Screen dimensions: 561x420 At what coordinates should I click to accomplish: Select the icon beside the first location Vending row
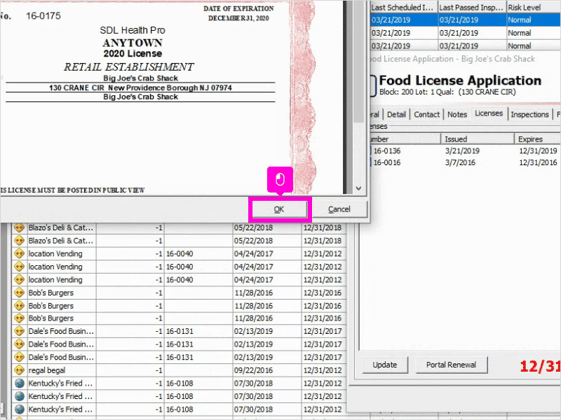click(19, 254)
